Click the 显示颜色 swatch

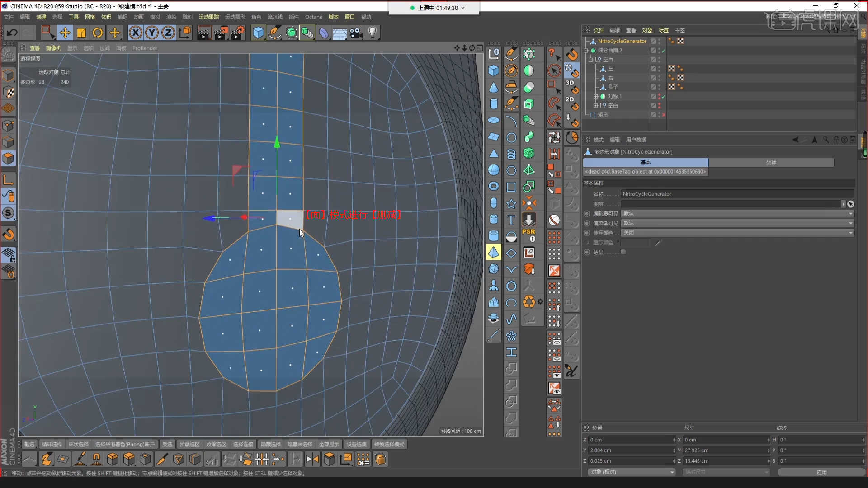tap(636, 243)
